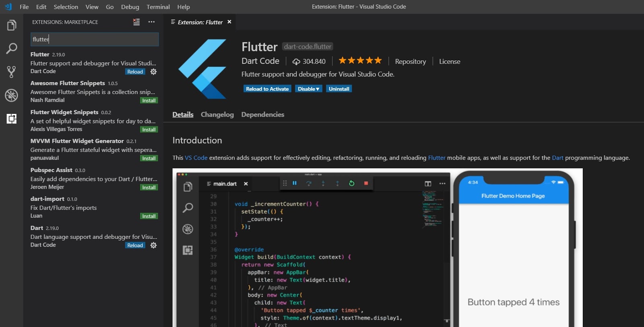Install Pubspec Assist extension
Viewport: 644px width, 327px height.
pos(149,187)
